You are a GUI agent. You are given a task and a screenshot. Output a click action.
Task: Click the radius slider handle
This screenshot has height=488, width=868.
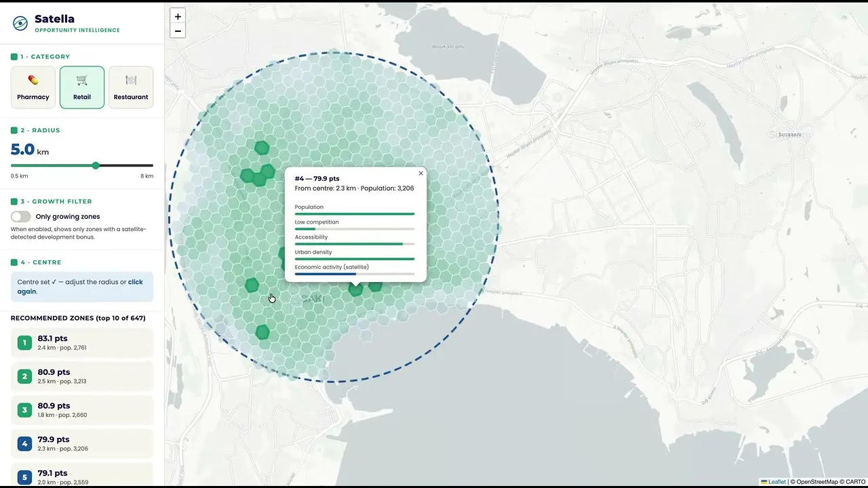[96, 165]
